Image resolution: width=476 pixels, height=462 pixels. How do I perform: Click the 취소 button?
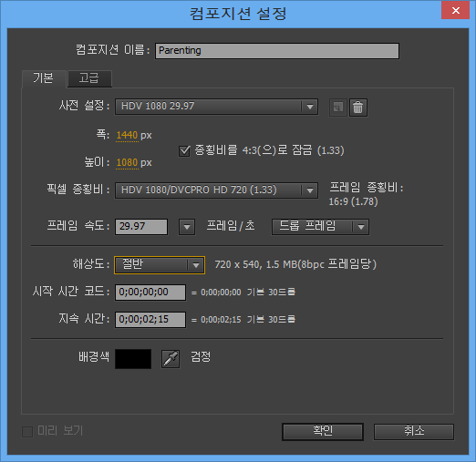coord(414,431)
